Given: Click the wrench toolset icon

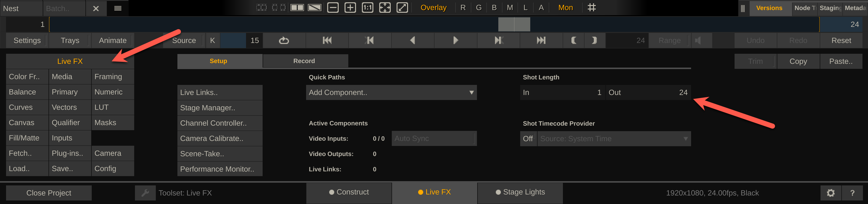Looking at the screenshot, I should (x=145, y=193).
